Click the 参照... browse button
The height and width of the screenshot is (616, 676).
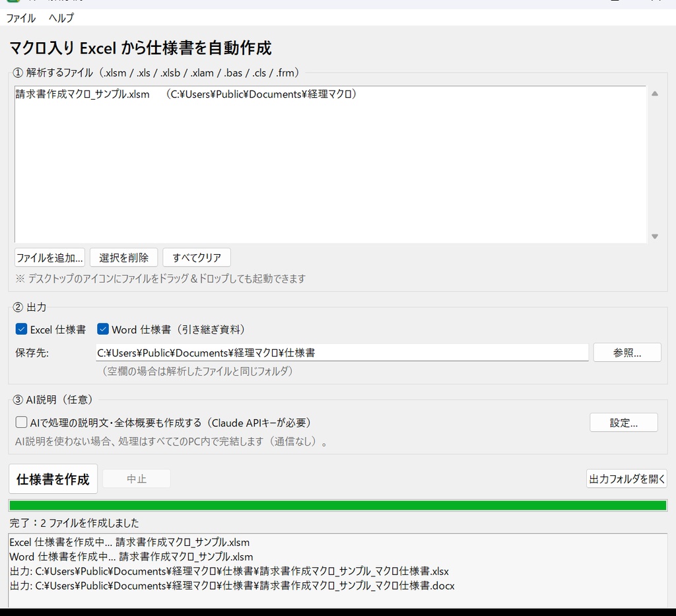point(627,353)
